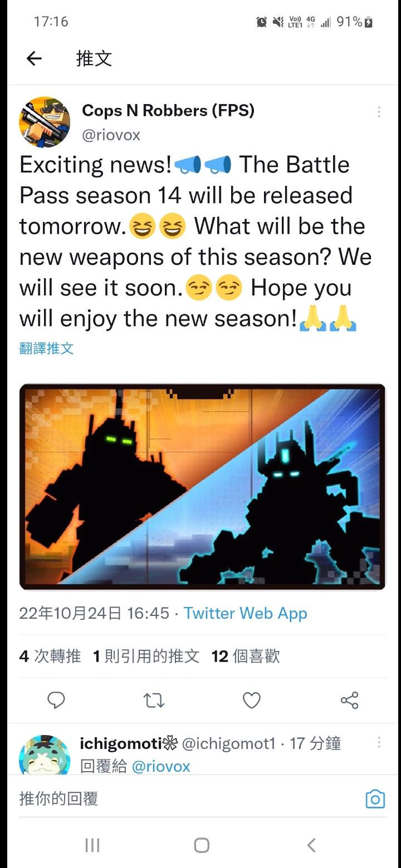The height and width of the screenshot is (868, 401).
Task: Open the robot silhouettes teaser image
Action: (x=202, y=487)
